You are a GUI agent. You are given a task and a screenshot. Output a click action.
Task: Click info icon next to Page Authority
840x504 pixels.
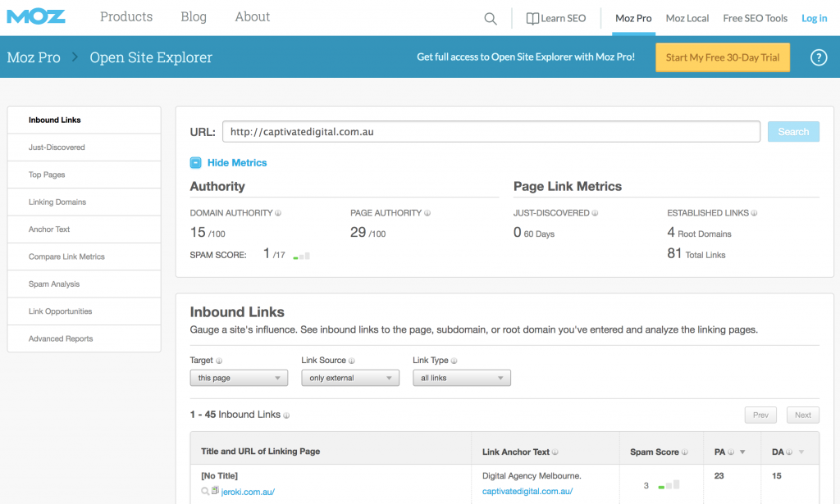click(x=427, y=213)
